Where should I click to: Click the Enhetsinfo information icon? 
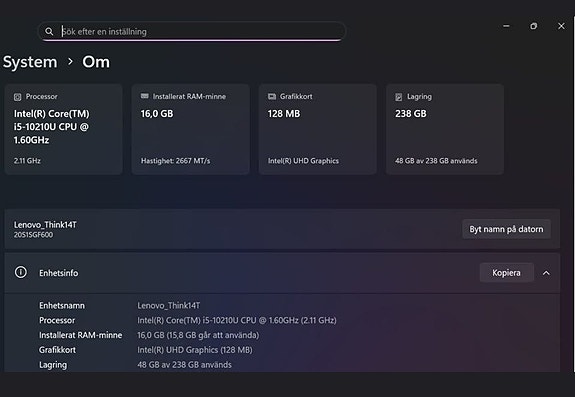point(21,272)
